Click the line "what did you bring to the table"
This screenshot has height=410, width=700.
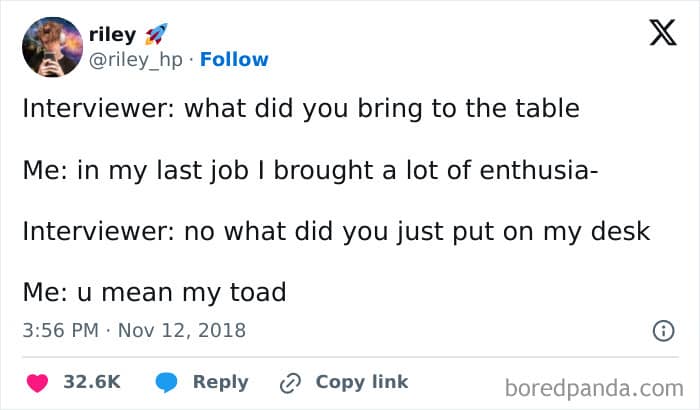click(300, 108)
